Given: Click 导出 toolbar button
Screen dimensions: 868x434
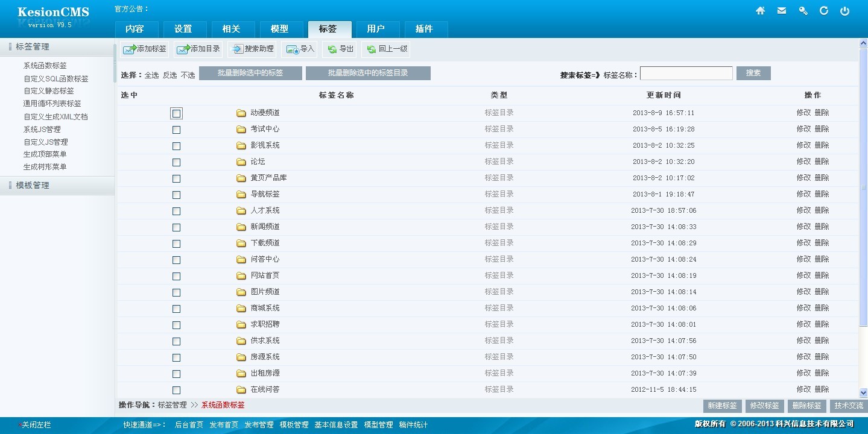Looking at the screenshot, I should pos(340,49).
